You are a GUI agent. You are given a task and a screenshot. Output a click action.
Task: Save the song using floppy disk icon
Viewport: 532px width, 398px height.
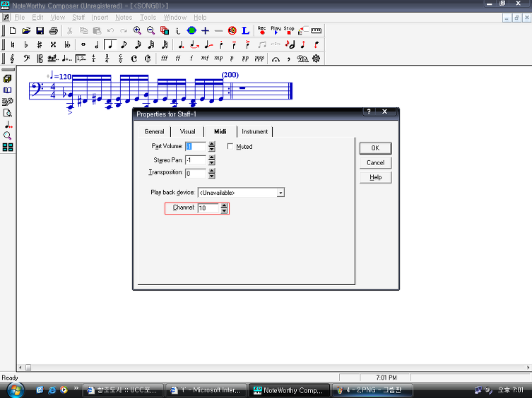click(x=40, y=30)
